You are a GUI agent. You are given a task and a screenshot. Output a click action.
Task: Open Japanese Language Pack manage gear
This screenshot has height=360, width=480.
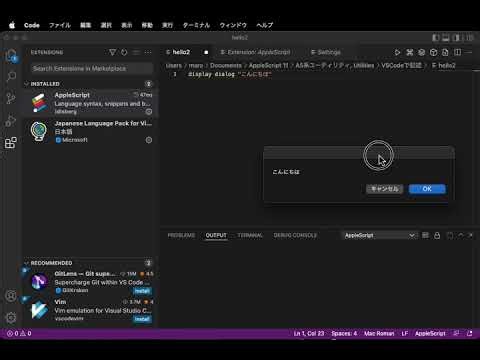149,140
